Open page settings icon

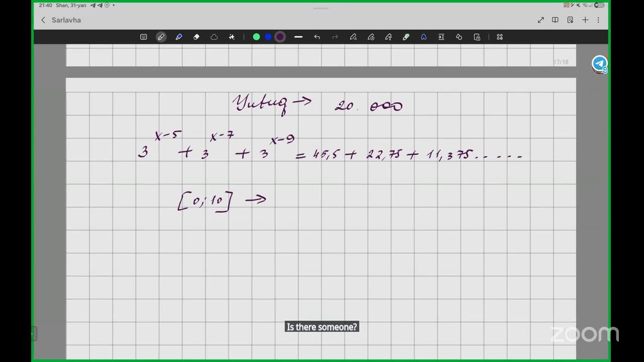click(570, 20)
